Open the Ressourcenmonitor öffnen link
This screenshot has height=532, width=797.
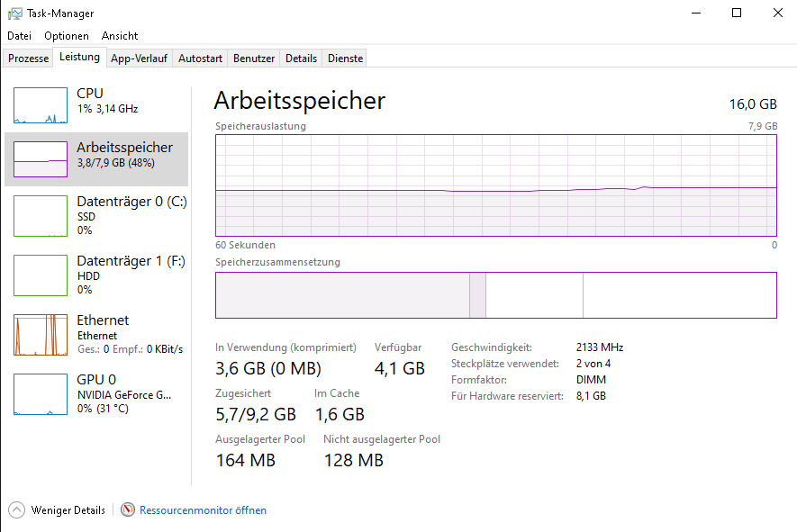pos(203,510)
